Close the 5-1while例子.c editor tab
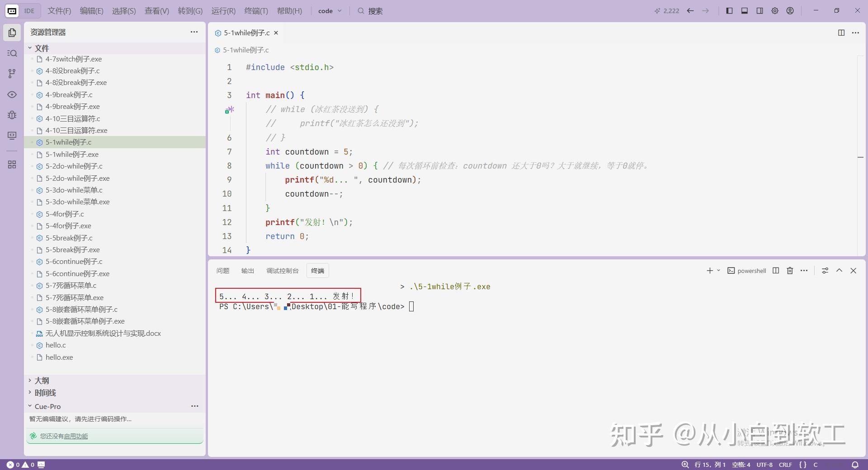The height and width of the screenshot is (470, 868). [276, 33]
